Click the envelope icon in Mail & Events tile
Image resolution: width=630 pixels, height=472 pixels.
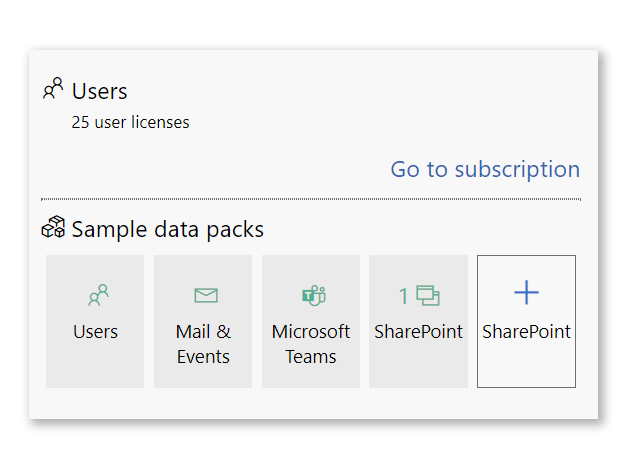click(205, 296)
